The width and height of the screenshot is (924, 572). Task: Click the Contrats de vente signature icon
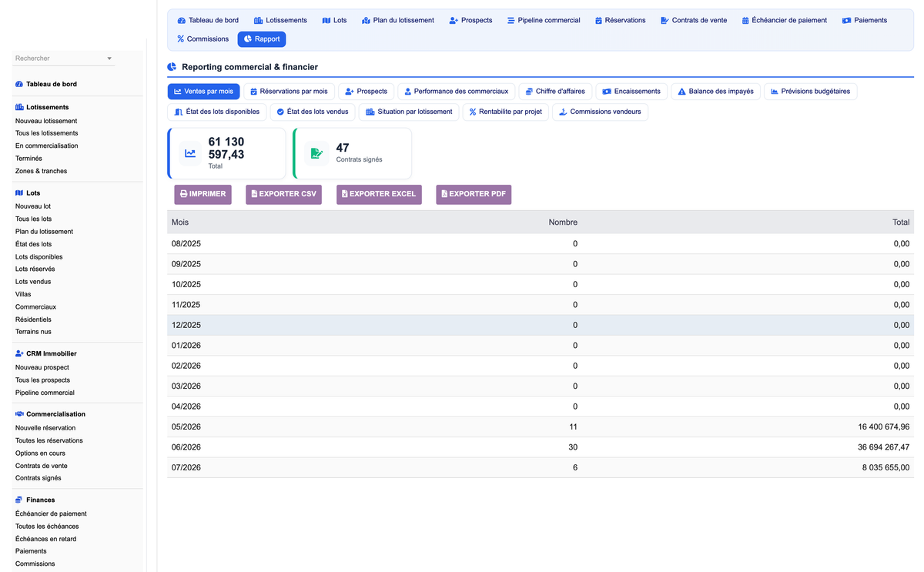(665, 21)
